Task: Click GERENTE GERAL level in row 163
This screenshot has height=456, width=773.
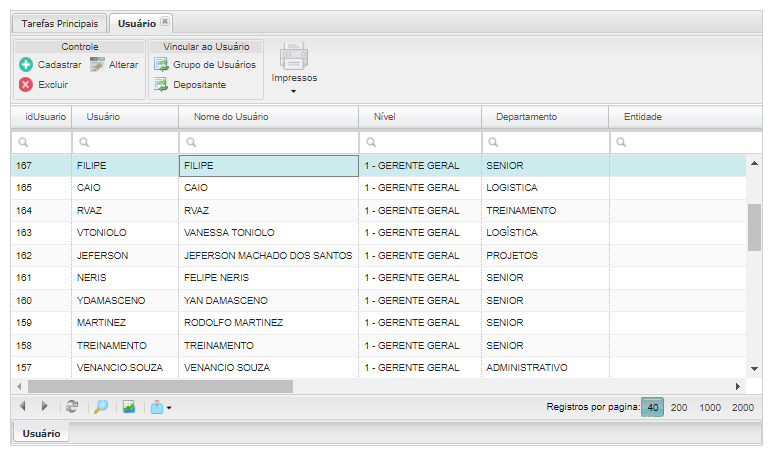Action: tap(412, 233)
